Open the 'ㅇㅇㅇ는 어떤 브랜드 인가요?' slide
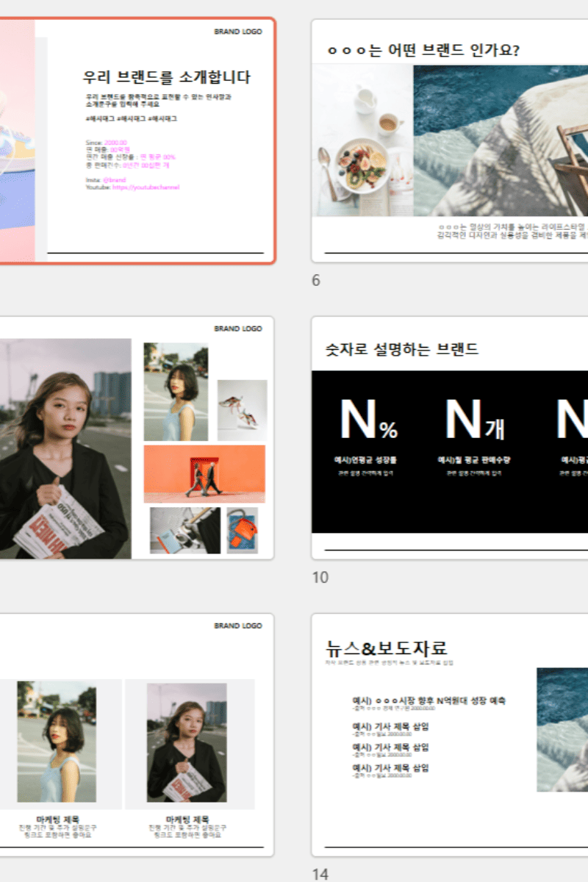Screen dimensions: 588x882 tap(450, 140)
